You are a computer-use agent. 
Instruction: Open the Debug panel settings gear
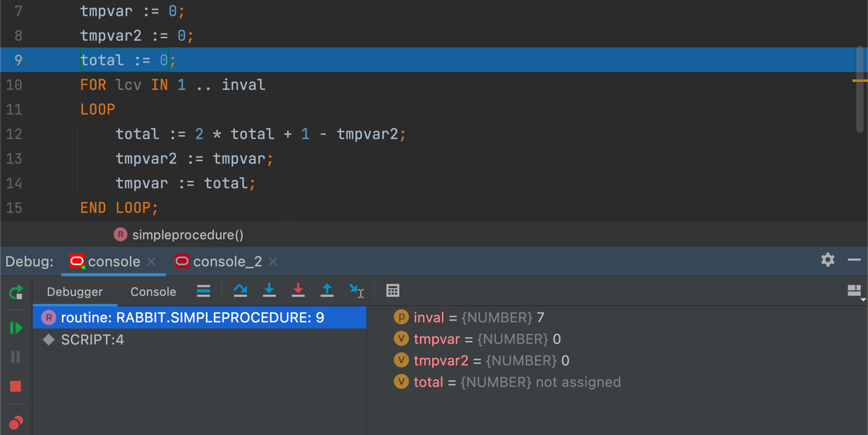pos(827,260)
